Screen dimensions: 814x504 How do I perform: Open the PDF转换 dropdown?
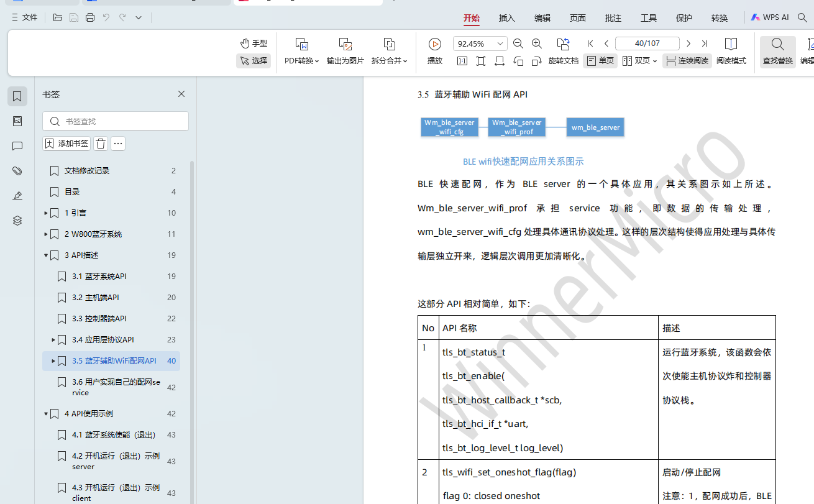point(302,51)
